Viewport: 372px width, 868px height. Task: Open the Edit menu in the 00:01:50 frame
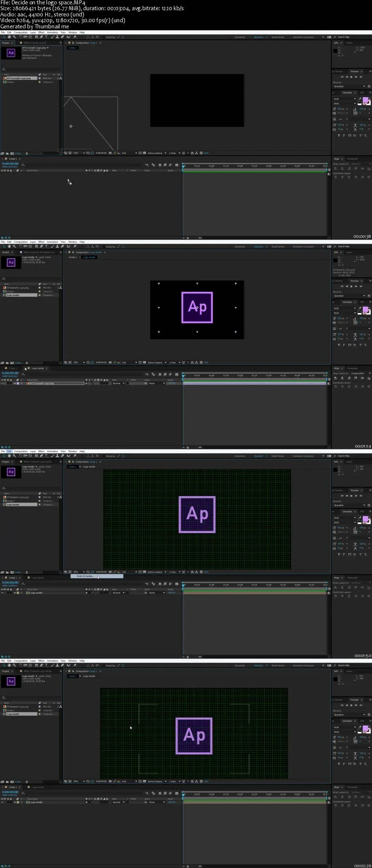click(9, 451)
